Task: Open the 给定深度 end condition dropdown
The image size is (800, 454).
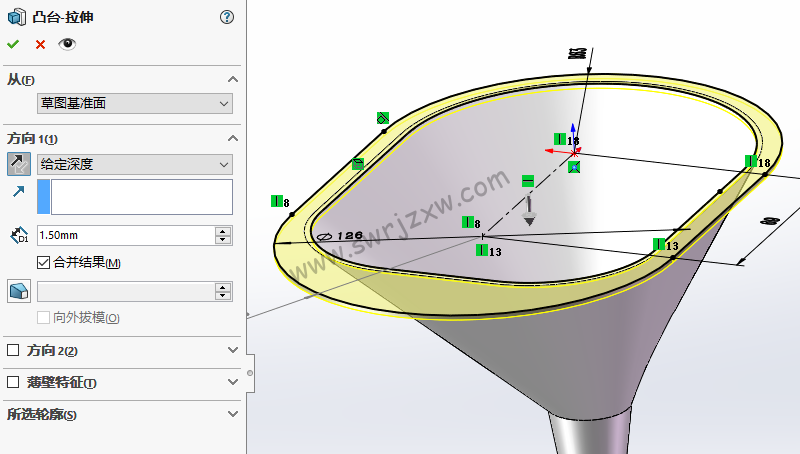Action: pyautogui.click(x=135, y=164)
